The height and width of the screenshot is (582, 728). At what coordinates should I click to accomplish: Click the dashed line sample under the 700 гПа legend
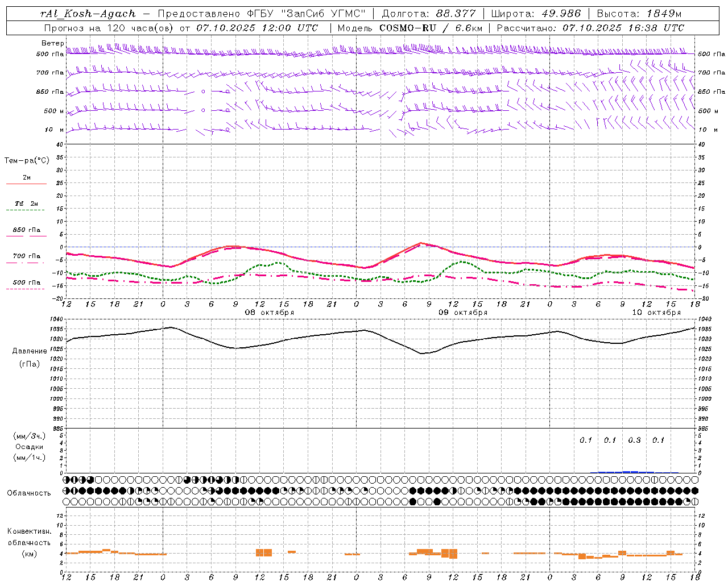(x=25, y=263)
